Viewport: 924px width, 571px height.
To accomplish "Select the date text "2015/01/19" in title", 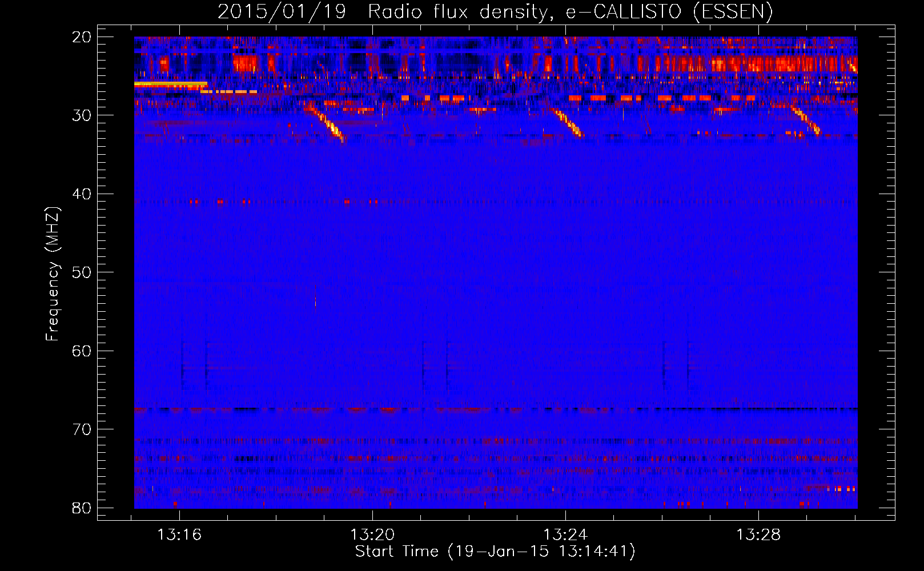I will 282,12.
